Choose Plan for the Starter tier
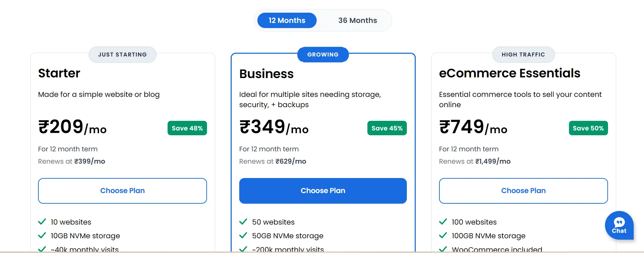644x253 pixels. (122, 191)
